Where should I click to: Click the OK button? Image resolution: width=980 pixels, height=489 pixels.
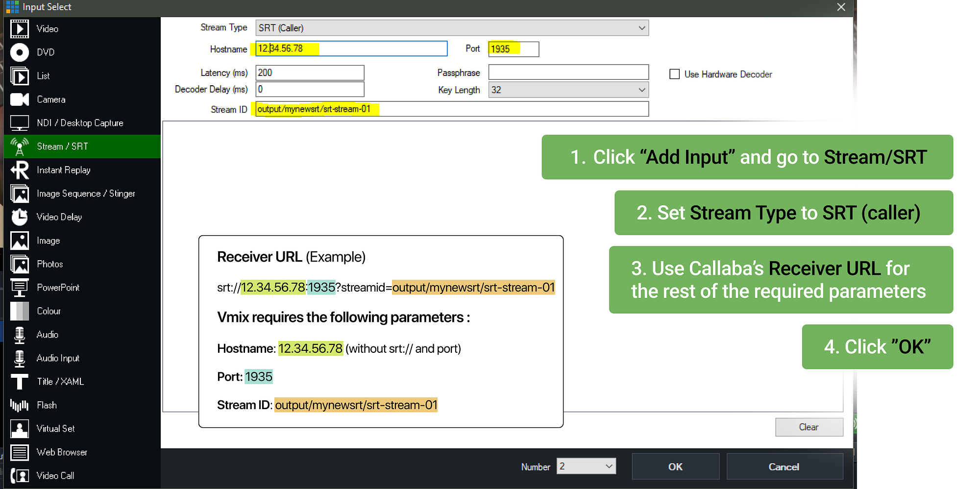click(675, 466)
